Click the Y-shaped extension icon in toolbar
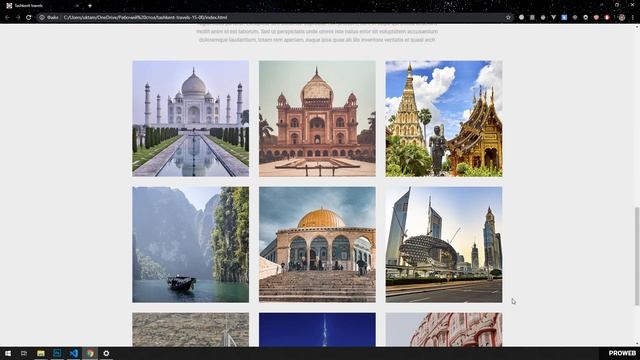Screen dimensions: 640x360 553,18
